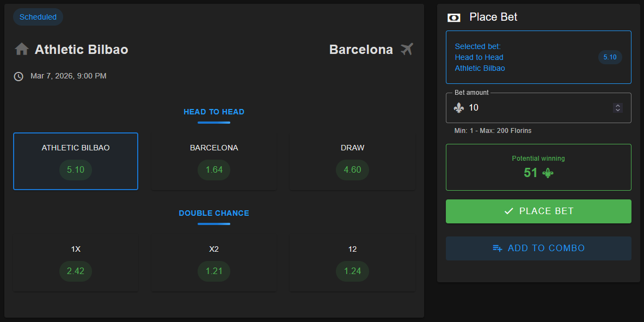The width and height of the screenshot is (644, 322).
Task: Switch to the Head to Head section
Action: pyautogui.click(x=213, y=112)
